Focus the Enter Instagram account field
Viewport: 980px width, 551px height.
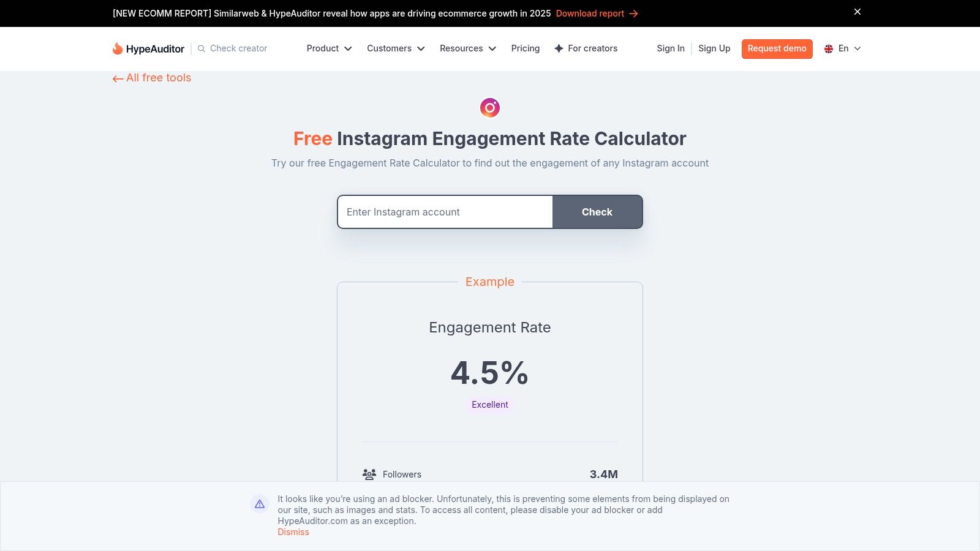(x=445, y=212)
